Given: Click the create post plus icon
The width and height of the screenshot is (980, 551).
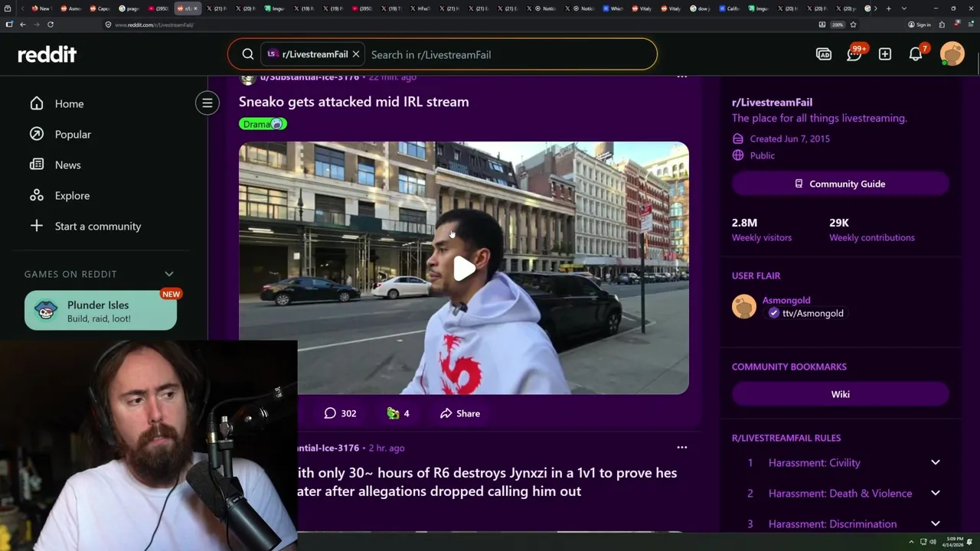Looking at the screenshot, I should click(x=885, y=54).
